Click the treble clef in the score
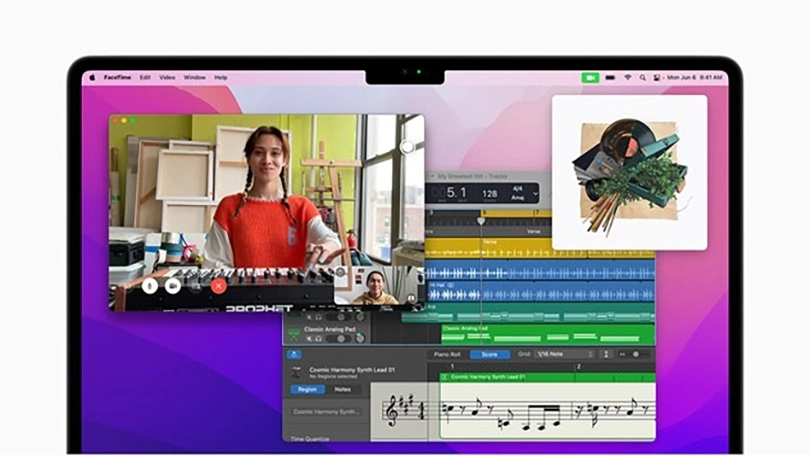810x456 pixels. (393, 411)
